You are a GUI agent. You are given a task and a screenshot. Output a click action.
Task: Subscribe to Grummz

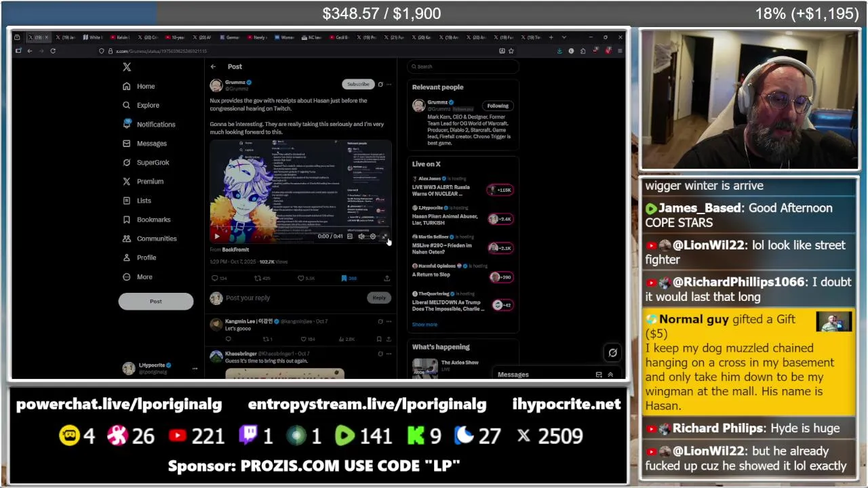point(357,84)
